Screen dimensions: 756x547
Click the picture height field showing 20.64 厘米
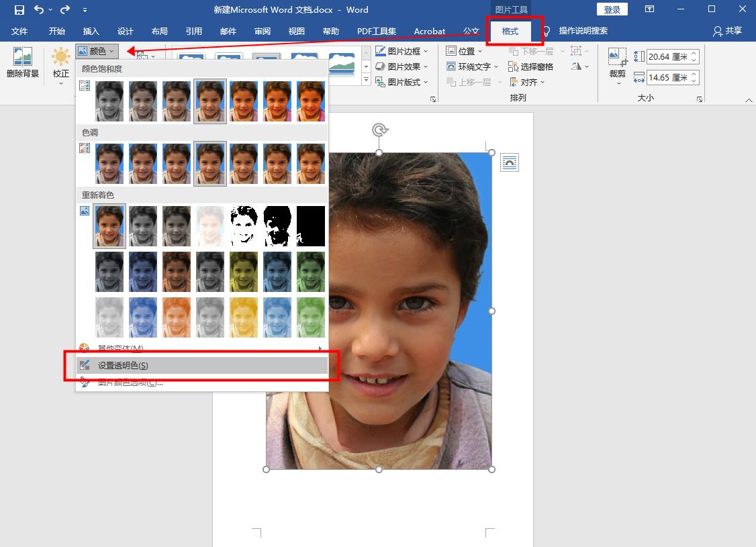[x=667, y=57]
